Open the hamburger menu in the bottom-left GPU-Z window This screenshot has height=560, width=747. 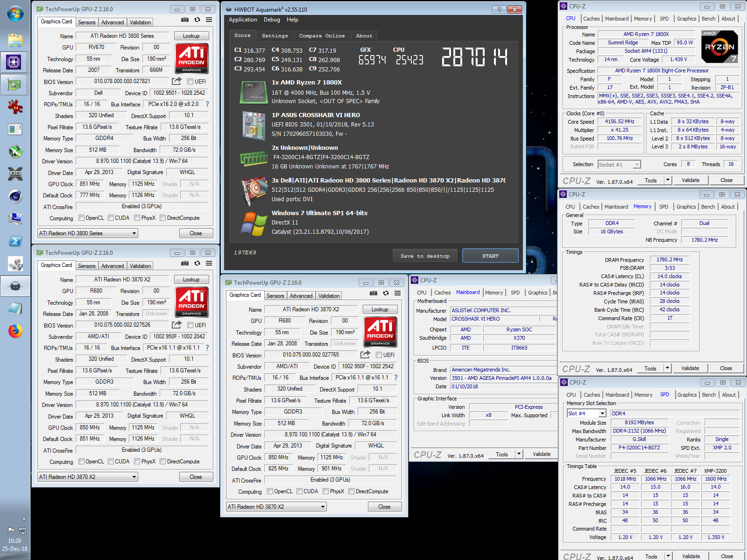209,263
